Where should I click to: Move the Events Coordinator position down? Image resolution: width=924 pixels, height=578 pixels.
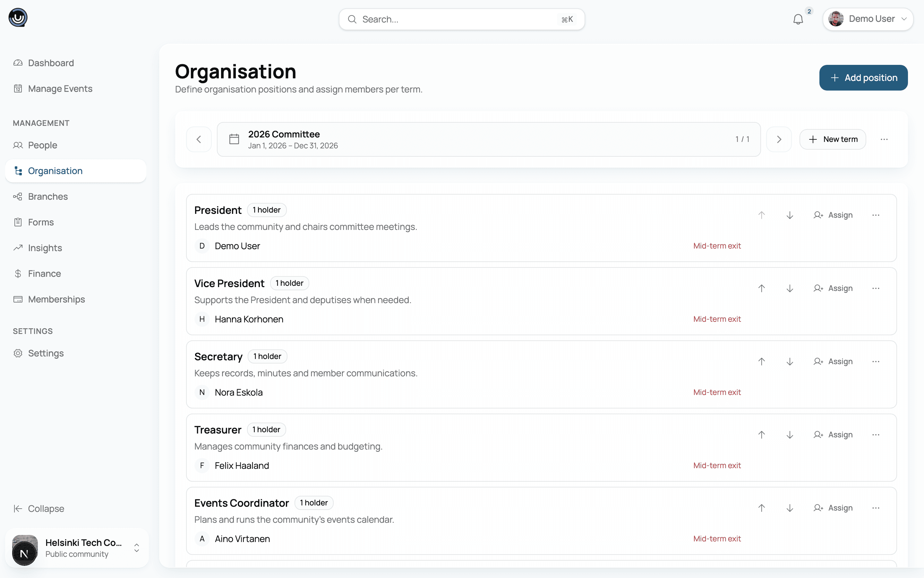[x=790, y=508]
